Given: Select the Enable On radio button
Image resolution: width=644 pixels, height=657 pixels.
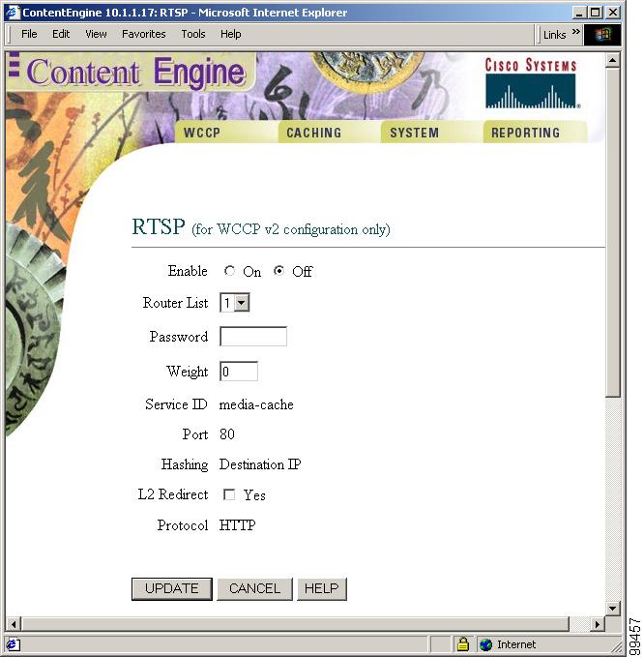Looking at the screenshot, I should (x=229, y=271).
